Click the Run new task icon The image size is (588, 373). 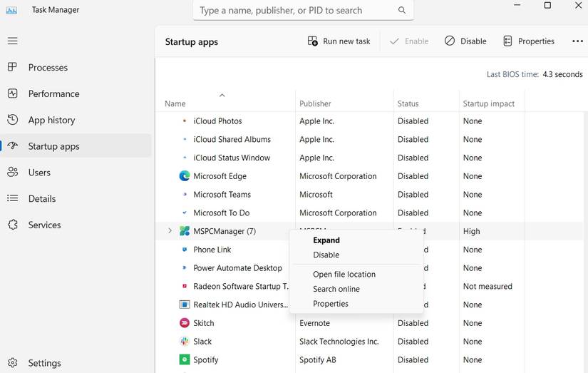pos(312,41)
